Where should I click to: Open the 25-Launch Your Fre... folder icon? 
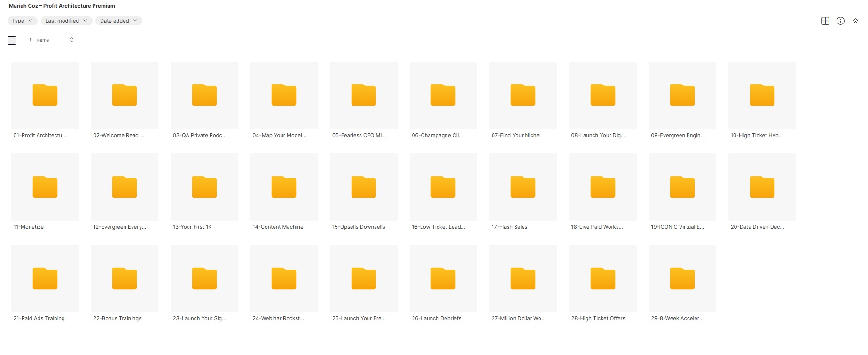point(364,278)
